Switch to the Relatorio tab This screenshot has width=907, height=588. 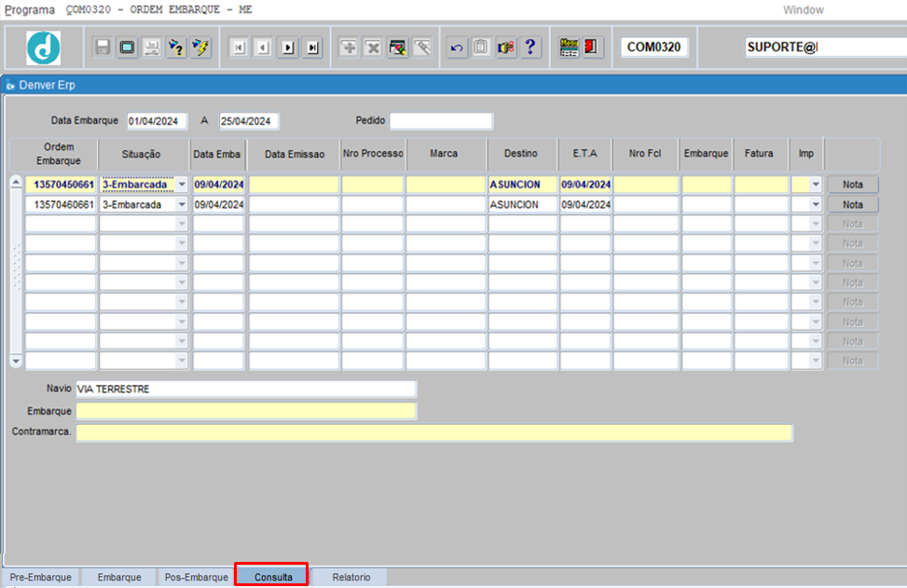click(351, 577)
